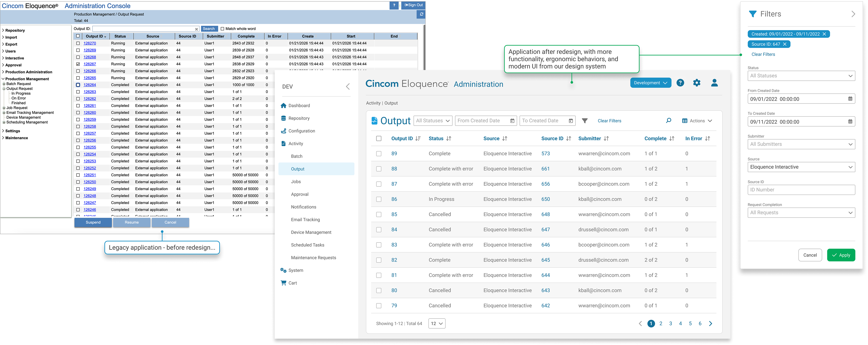Open Email Tracking in the sidebar
Screen dimensions: 868x345
305,219
